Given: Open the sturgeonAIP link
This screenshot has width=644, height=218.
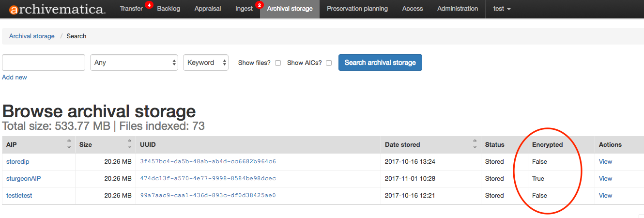Looking at the screenshot, I should pos(23,178).
